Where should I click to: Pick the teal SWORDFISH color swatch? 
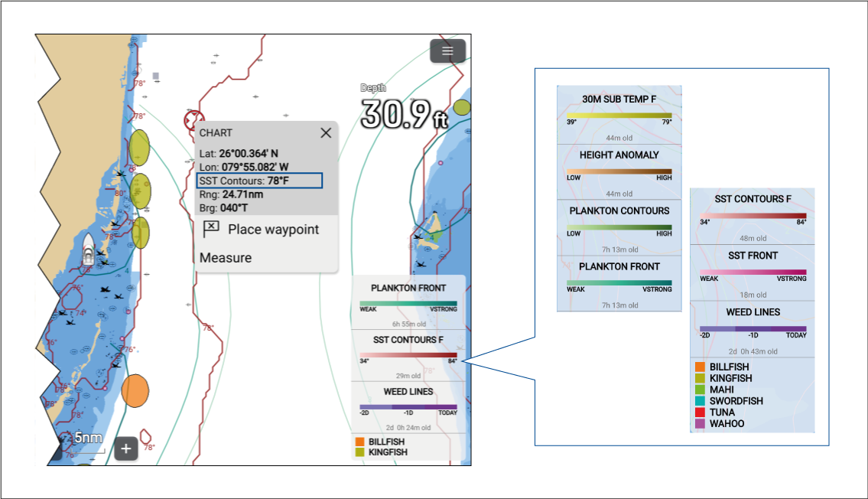point(699,401)
